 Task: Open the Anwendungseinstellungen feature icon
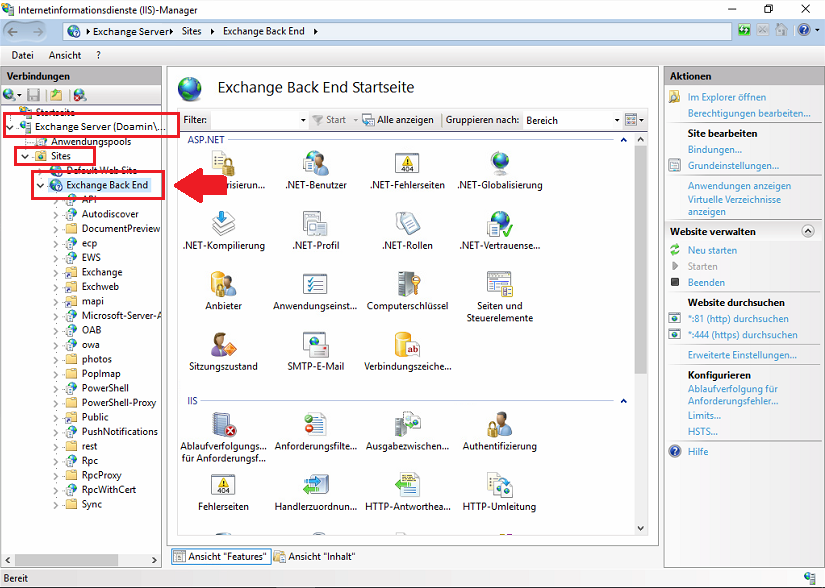point(316,284)
